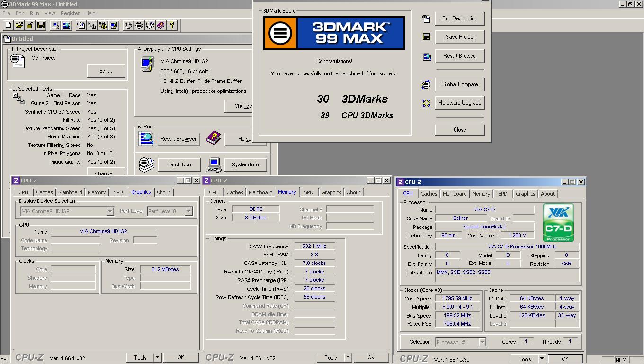The width and height of the screenshot is (644, 364).
Task: Expand Tools arrow in CPU-Z Graphics window
Action: 158,357
